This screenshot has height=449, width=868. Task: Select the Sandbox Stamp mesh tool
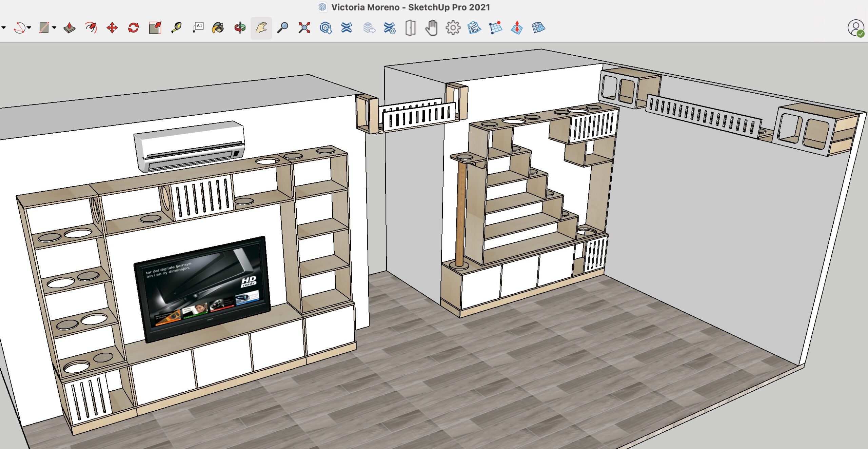pyautogui.click(x=538, y=28)
